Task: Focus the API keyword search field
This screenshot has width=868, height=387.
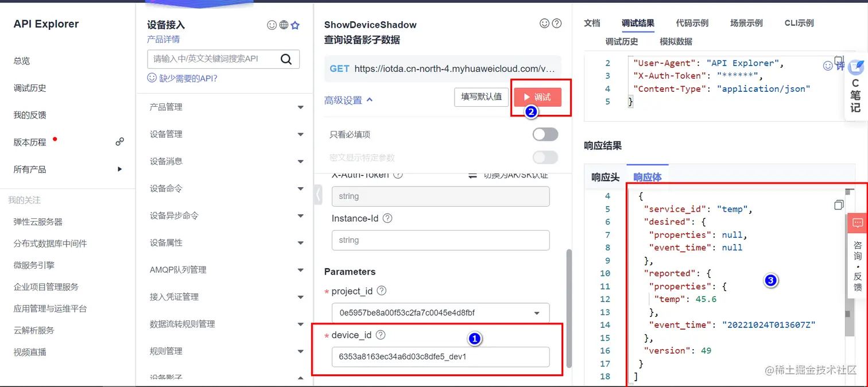Action: point(214,59)
